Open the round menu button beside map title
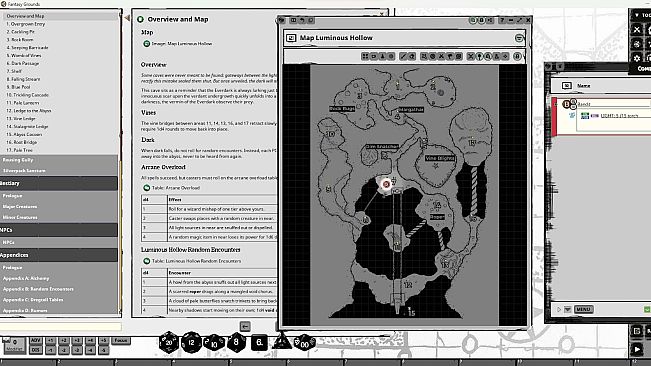Image resolution: width=651 pixels, height=366 pixels. pyautogui.click(x=519, y=38)
